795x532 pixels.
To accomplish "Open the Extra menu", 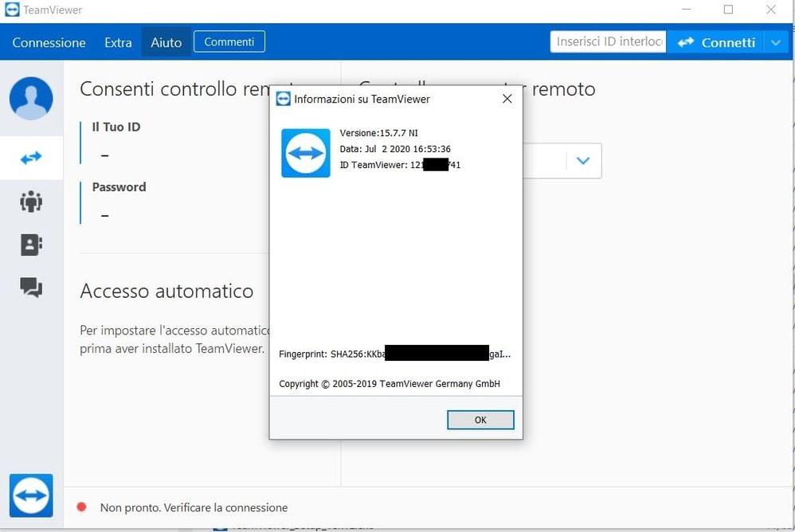I will tap(118, 42).
